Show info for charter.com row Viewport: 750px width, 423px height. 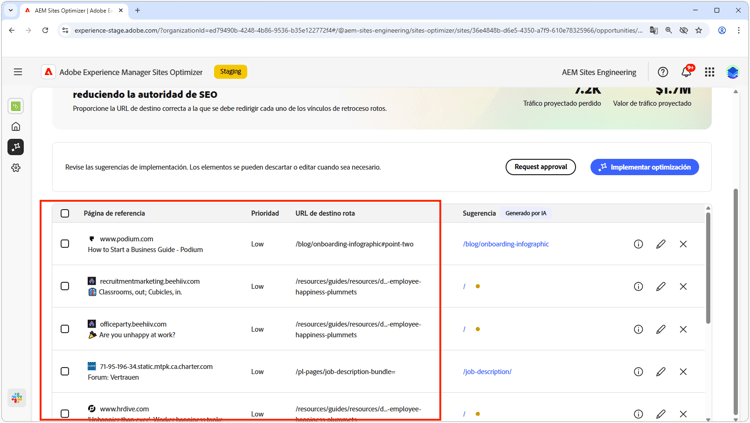point(638,372)
